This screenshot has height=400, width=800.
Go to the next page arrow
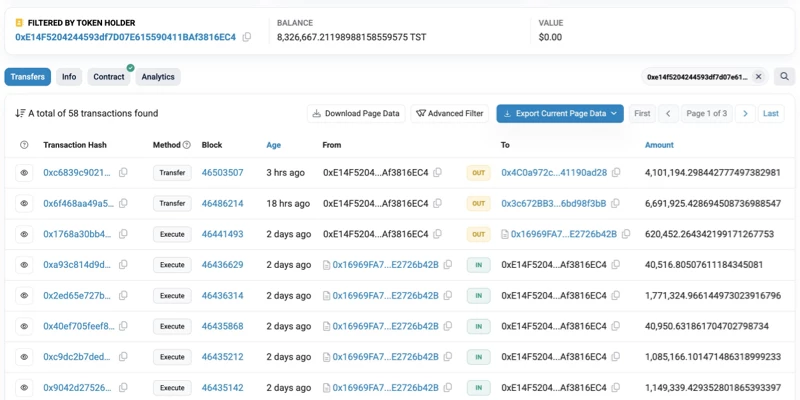(x=745, y=113)
